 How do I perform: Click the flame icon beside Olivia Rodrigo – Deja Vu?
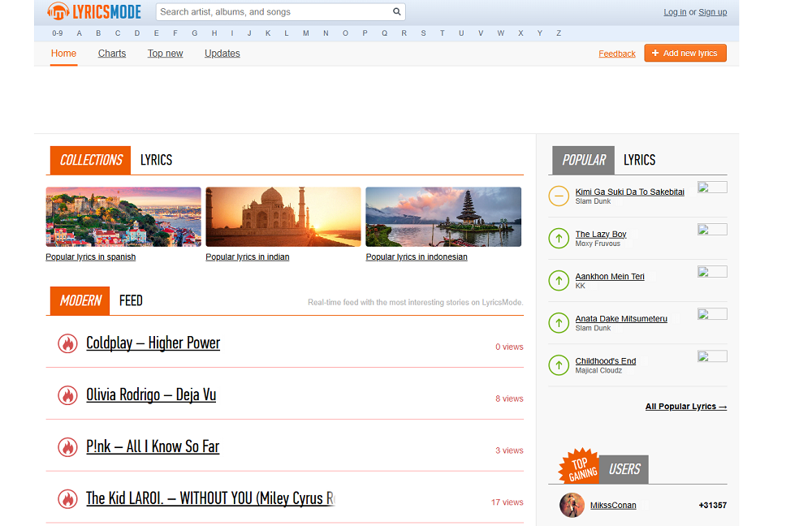click(x=67, y=395)
